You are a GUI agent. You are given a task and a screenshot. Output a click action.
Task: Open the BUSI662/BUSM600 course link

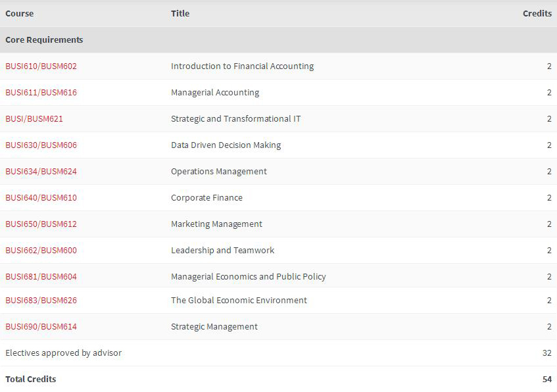tap(41, 251)
